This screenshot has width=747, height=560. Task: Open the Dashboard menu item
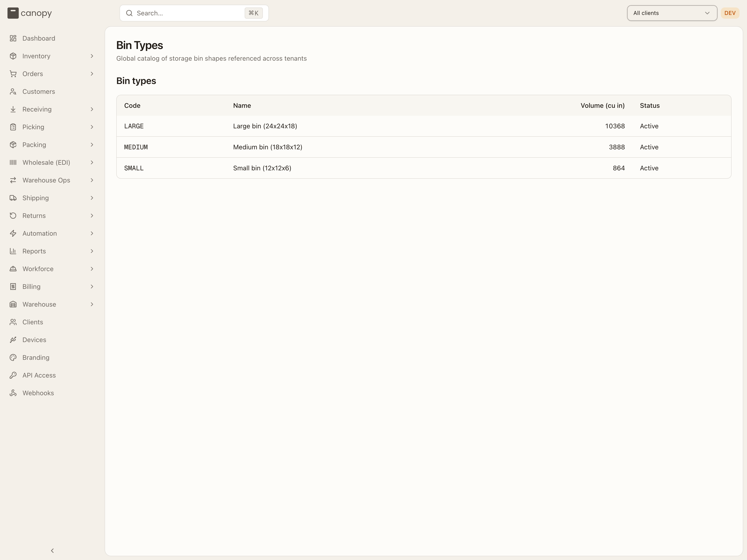point(52,38)
